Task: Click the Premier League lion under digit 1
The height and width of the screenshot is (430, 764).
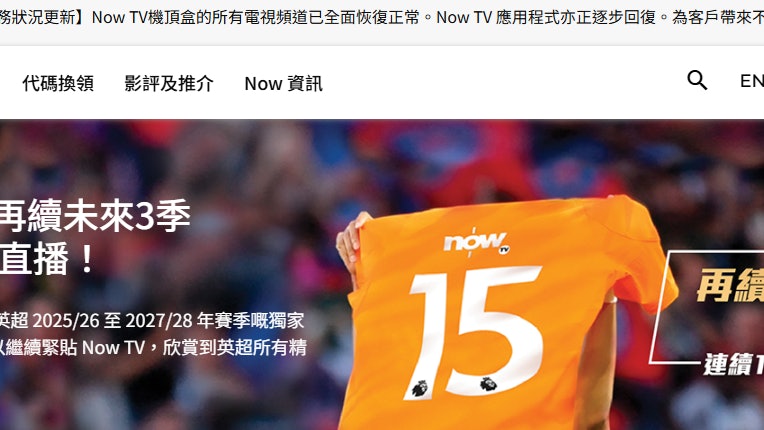Action: (x=420, y=389)
